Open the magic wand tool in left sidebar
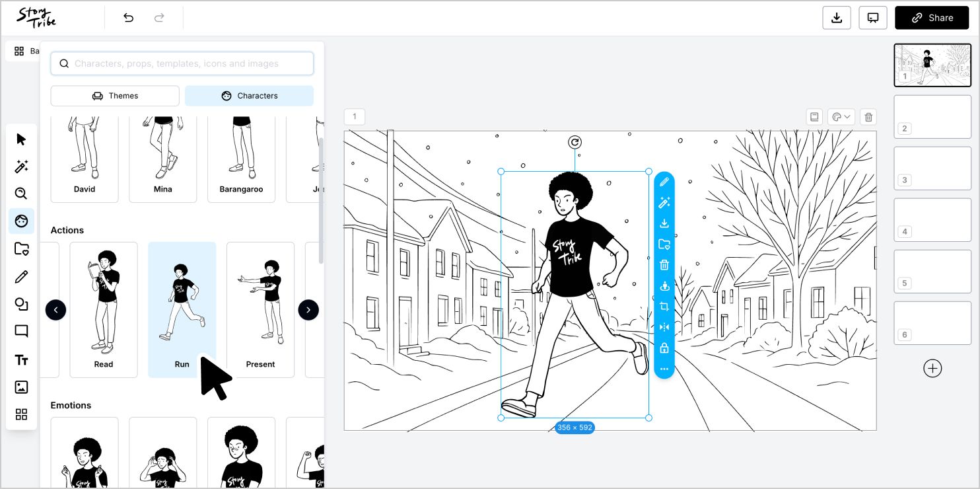Screen dimensions: 980x489 pyautogui.click(x=21, y=167)
